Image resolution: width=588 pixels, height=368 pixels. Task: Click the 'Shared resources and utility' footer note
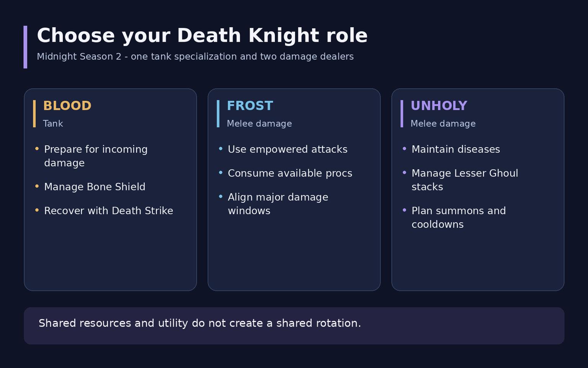(200, 323)
